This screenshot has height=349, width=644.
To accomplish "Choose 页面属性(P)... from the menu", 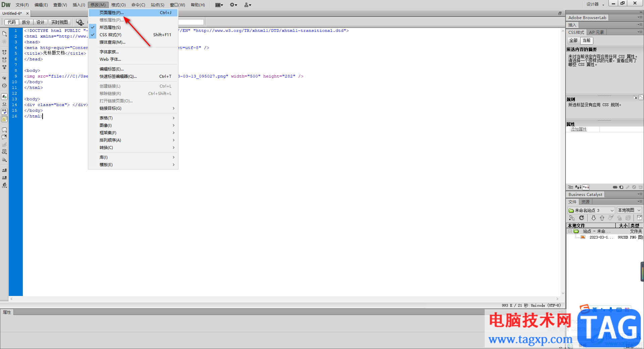I will tap(133, 13).
